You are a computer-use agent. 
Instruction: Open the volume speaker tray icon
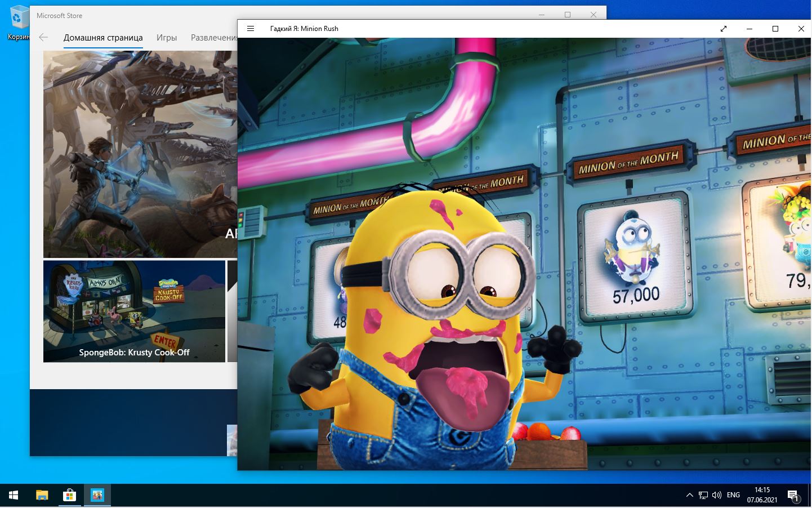tap(717, 496)
